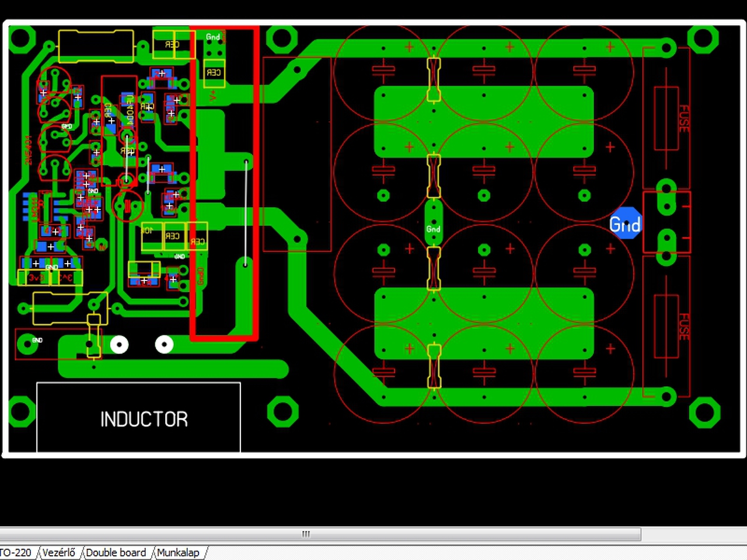Click the bottom-right corner mounting hole

pyautogui.click(x=704, y=412)
